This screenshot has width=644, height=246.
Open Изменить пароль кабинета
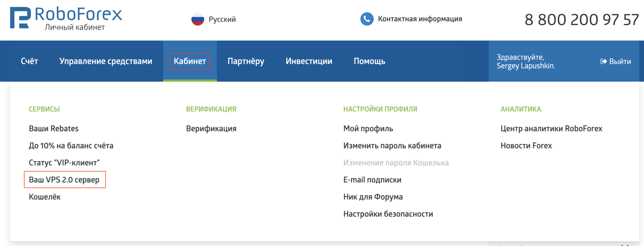point(393,146)
